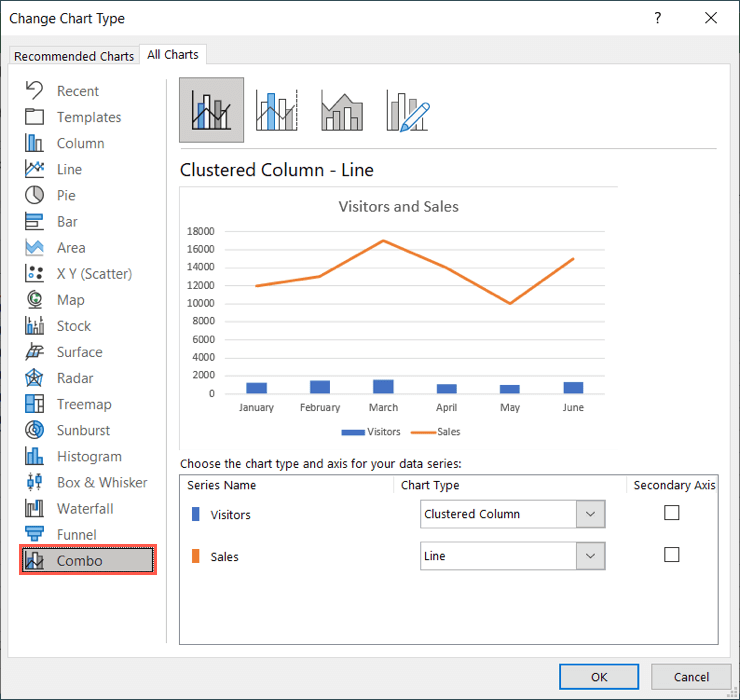Open Sales chart type dropdown
This screenshot has width=740, height=700.
pos(590,556)
